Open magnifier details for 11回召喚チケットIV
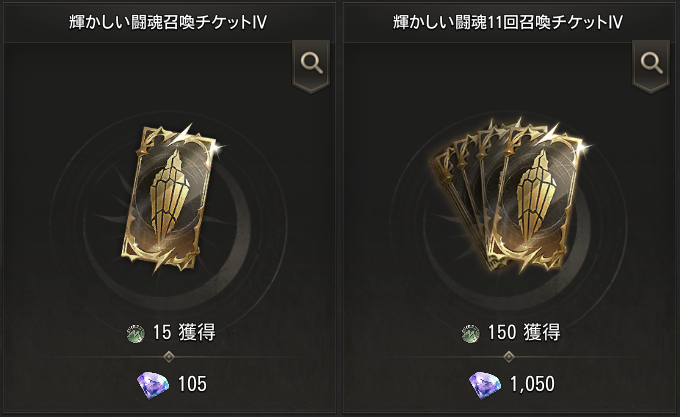Image resolution: width=680 pixels, height=417 pixels. coord(651,65)
